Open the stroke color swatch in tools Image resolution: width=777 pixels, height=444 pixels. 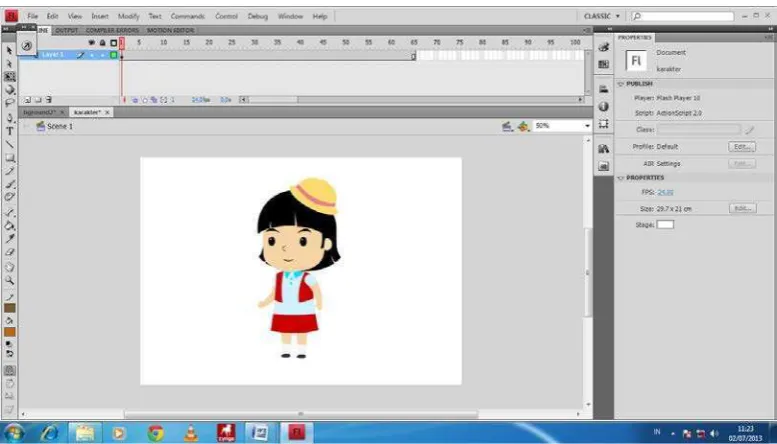[x=9, y=308]
